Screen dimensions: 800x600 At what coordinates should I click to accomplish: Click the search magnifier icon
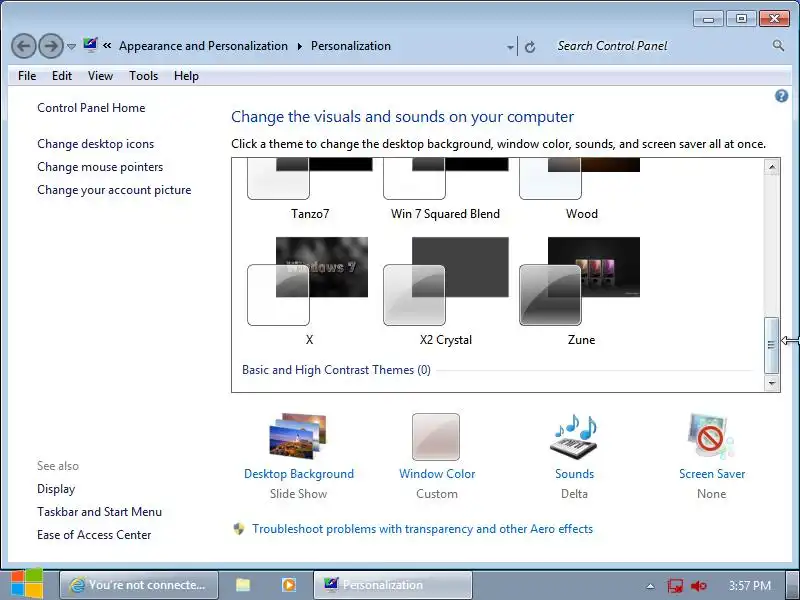coord(778,46)
